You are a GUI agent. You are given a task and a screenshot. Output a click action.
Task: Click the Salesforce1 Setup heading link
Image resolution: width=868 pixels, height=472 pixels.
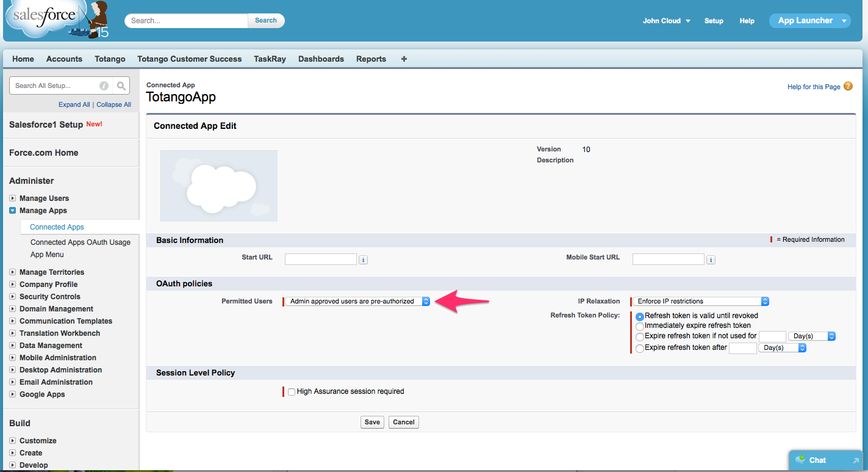pos(46,125)
